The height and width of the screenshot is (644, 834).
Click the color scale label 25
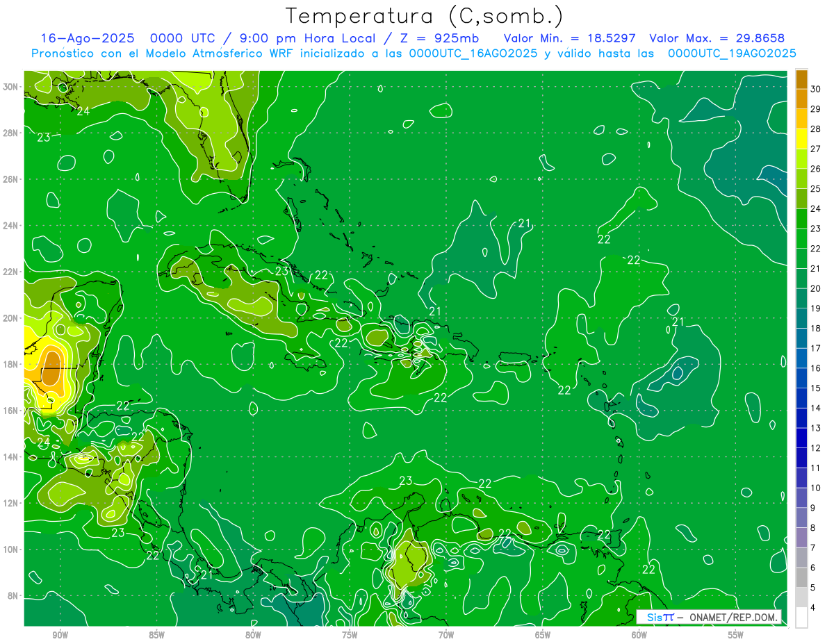click(x=816, y=189)
